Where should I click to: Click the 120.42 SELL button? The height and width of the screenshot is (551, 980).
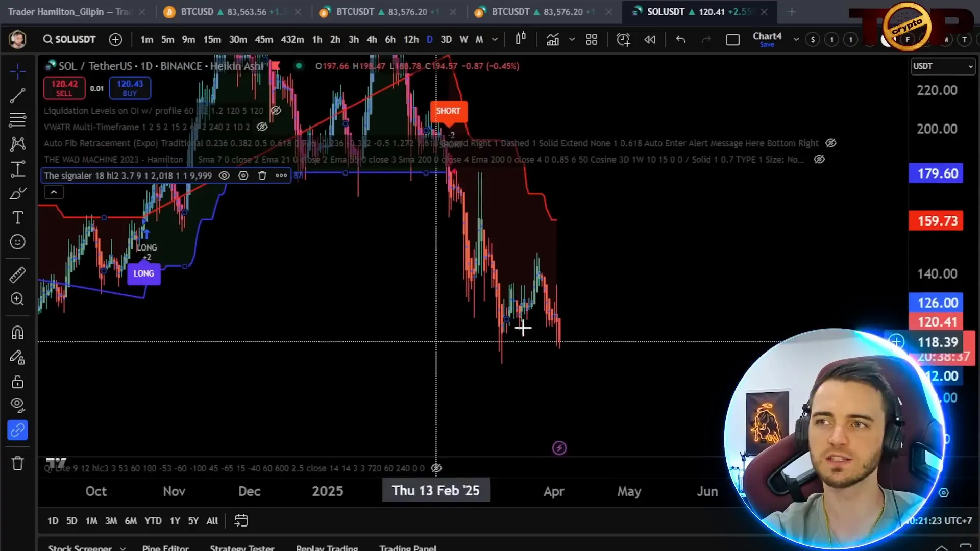coord(64,88)
